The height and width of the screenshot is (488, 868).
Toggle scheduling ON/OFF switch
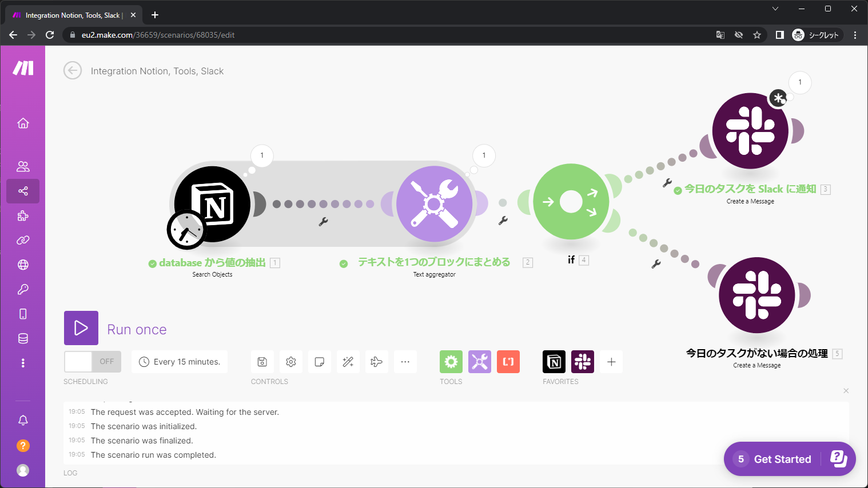93,362
